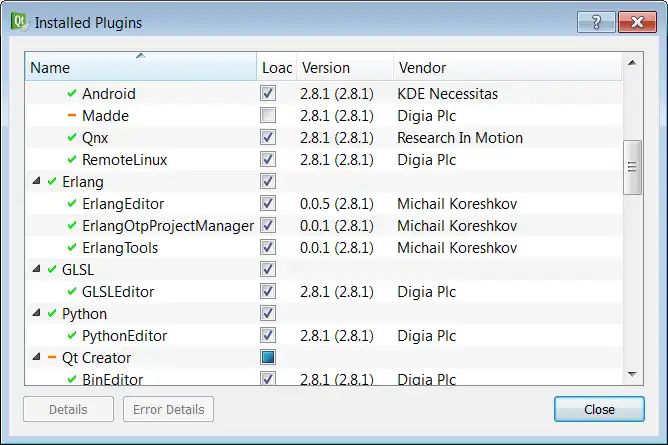Toggle the RemoteLinux load checkbox
668x445 pixels.
coord(268,160)
